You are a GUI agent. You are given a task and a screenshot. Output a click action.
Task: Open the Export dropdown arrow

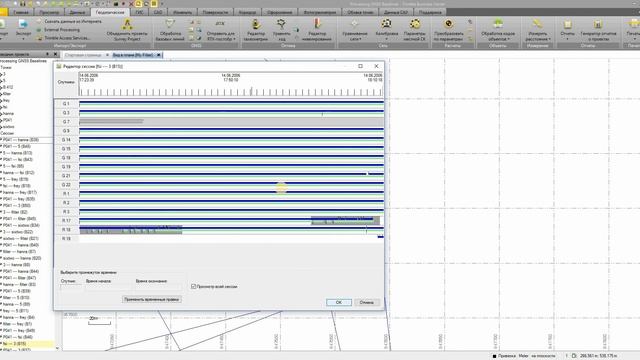(x=23, y=39)
